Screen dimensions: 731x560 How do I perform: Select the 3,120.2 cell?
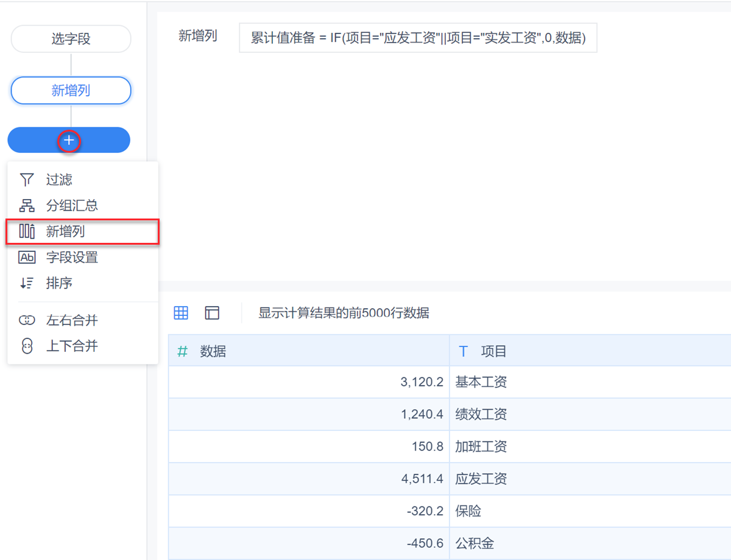309,382
